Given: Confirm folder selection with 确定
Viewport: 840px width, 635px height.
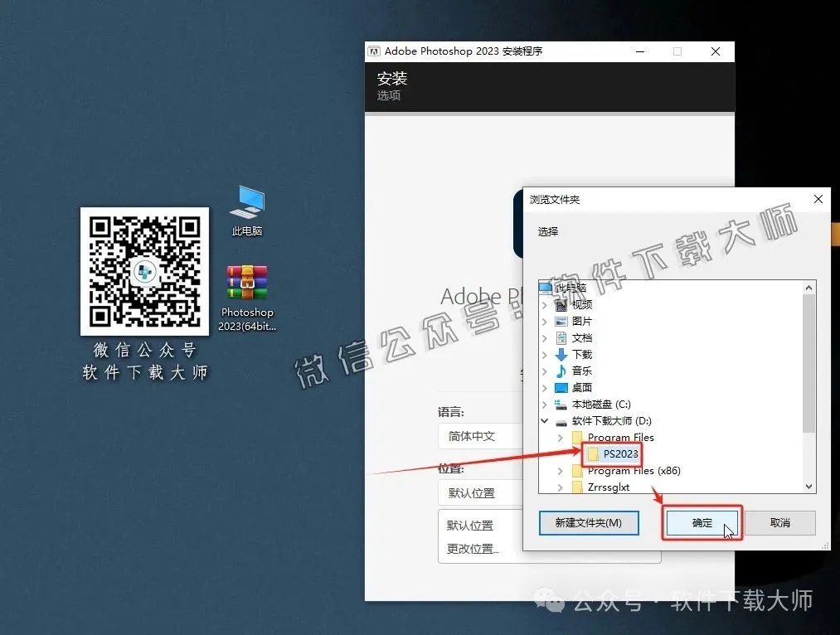Looking at the screenshot, I should [702, 523].
